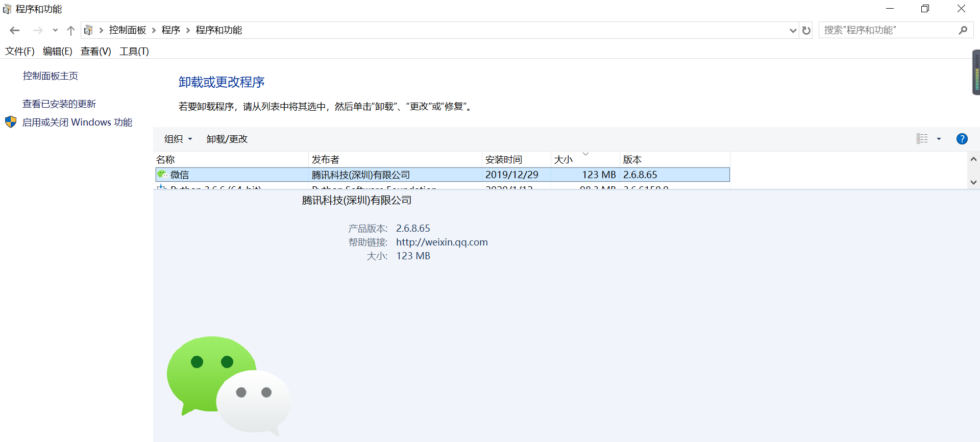This screenshot has width=980, height=442.
Task: Go back using the back arrow
Action: click(x=15, y=31)
